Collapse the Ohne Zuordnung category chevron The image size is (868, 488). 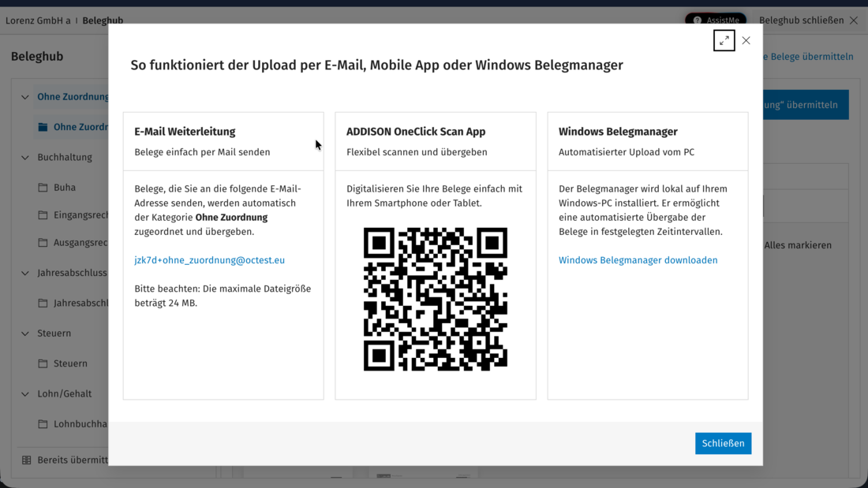[25, 97]
